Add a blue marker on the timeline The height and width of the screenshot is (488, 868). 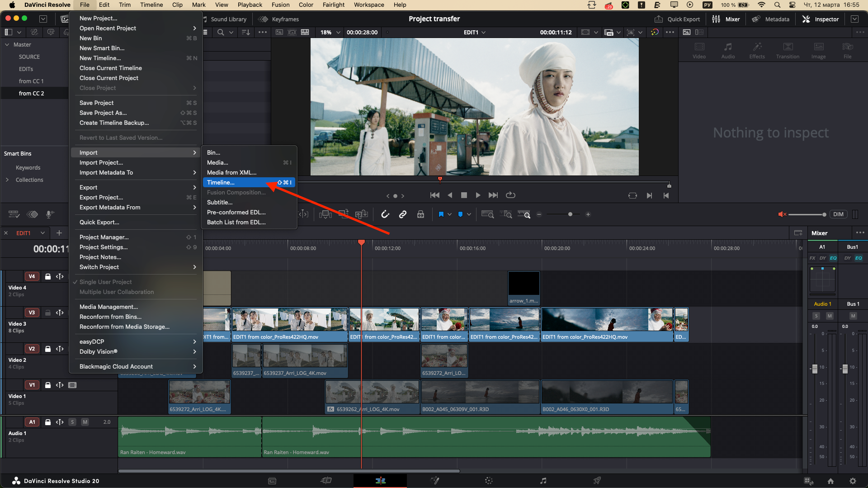(x=460, y=214)
